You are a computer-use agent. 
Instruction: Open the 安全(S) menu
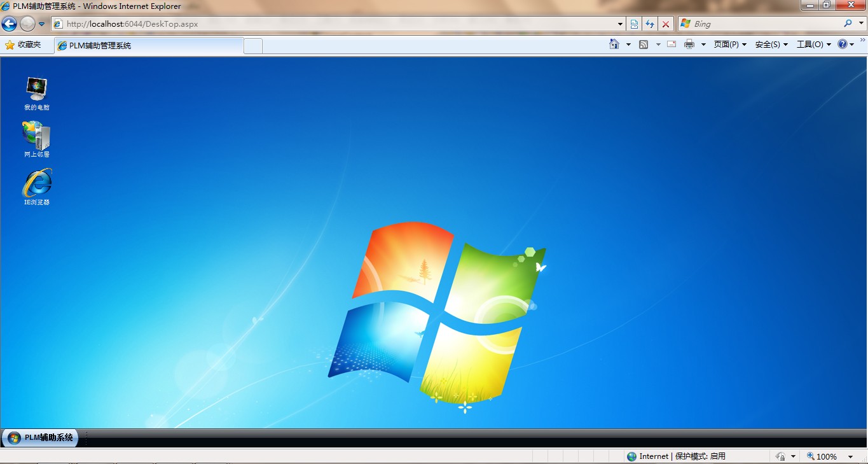(771, 45)
